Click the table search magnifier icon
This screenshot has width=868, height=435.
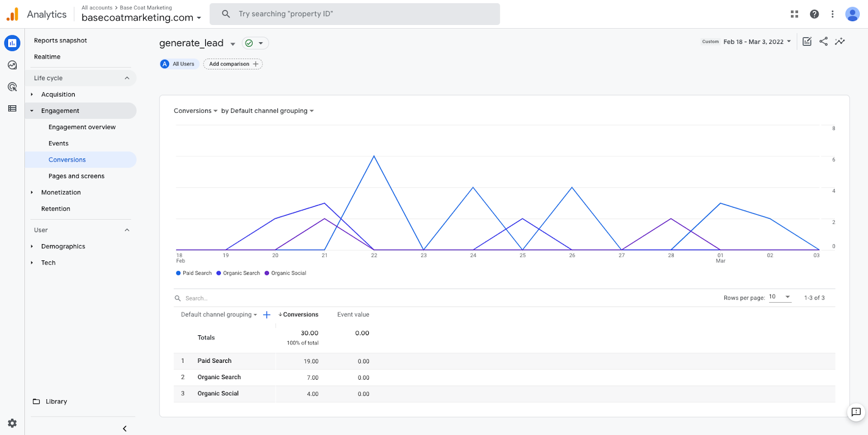[x=177, y=298]
